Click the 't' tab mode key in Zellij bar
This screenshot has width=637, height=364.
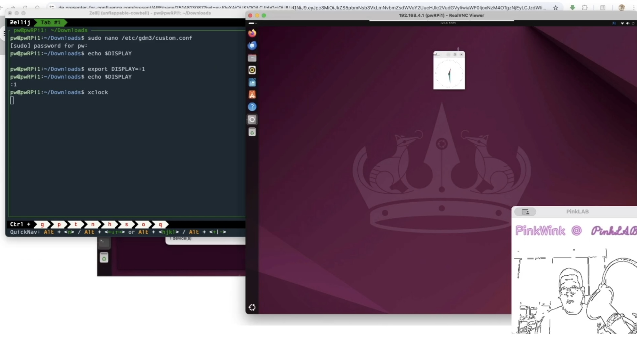[x=76, y=224]
